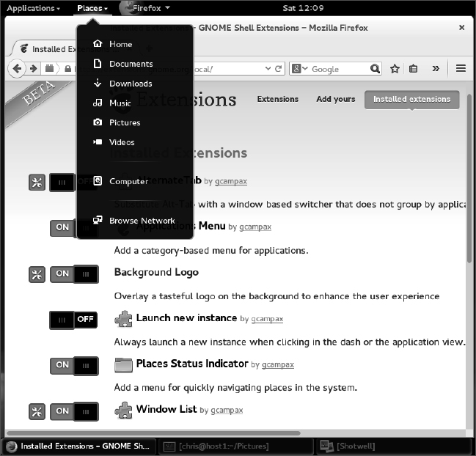The image size is (476, 456).
Task: Disable Places Status Indicator switch
Action: (x=74, y=366)
